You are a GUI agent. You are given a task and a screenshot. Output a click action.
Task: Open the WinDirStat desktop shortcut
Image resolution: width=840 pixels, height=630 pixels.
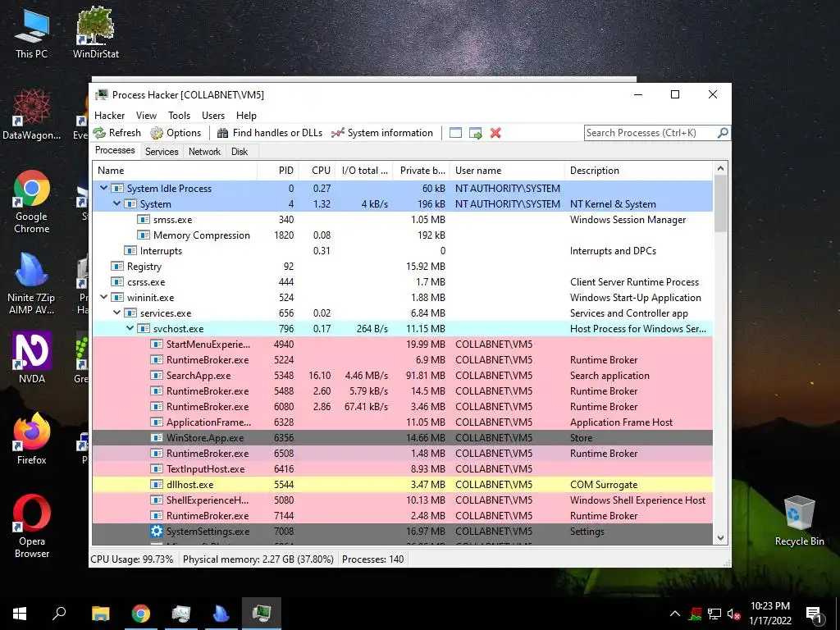pos(95,33)
